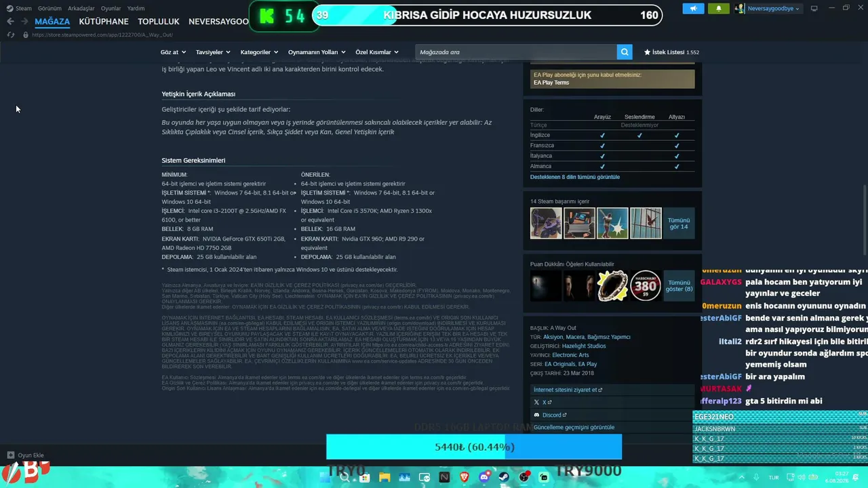Open the Windows Start button
868x488 pixels.
pyautogui.click(x=325, y=477)
